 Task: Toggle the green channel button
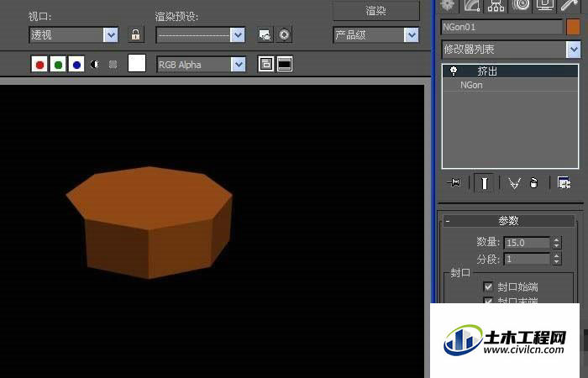point(58,65)
